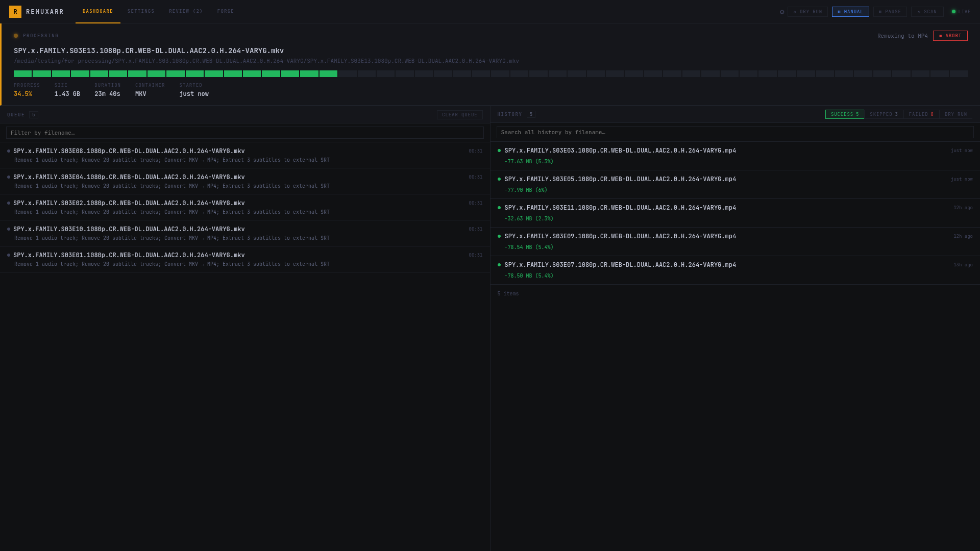Click the '5 items' history footer text
The width and height of the screenshot is (980, 551).
(x=508, y=294)
